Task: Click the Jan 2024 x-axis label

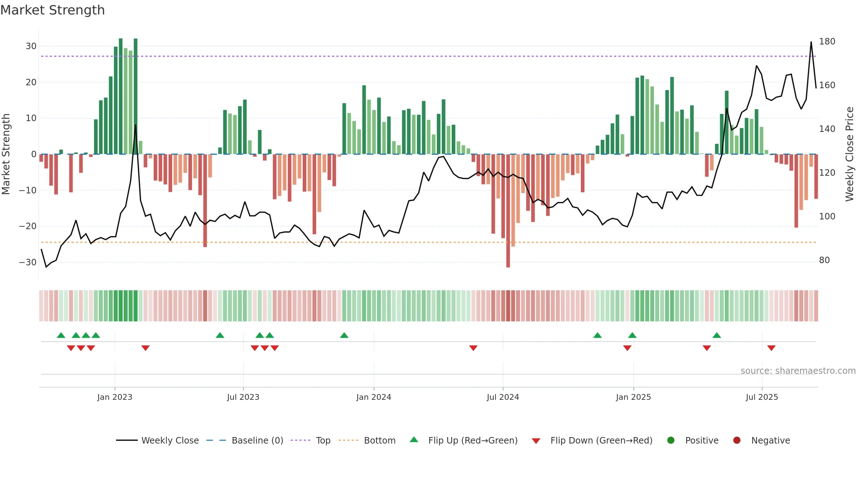Action: pos(374,397)
